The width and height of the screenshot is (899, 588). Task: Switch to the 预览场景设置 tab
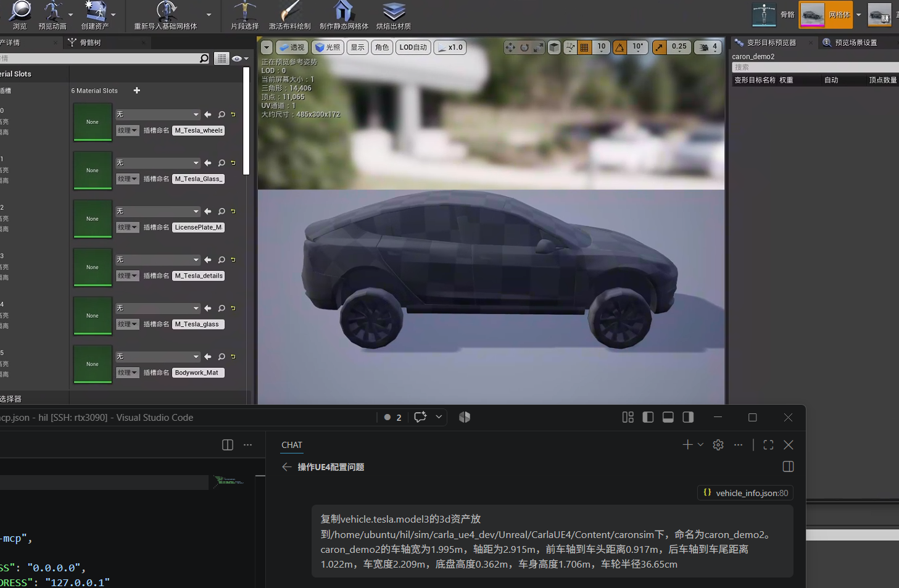(x=855, y=43)
